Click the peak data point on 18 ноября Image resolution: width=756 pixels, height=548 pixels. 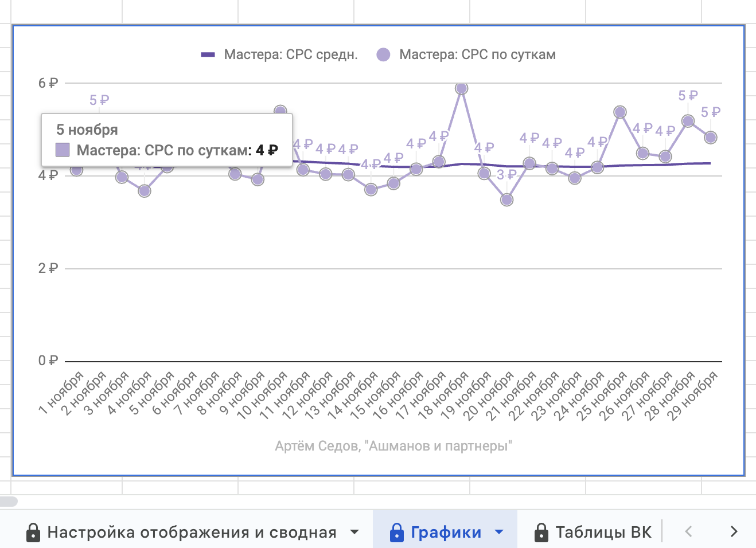coord(462,88)
